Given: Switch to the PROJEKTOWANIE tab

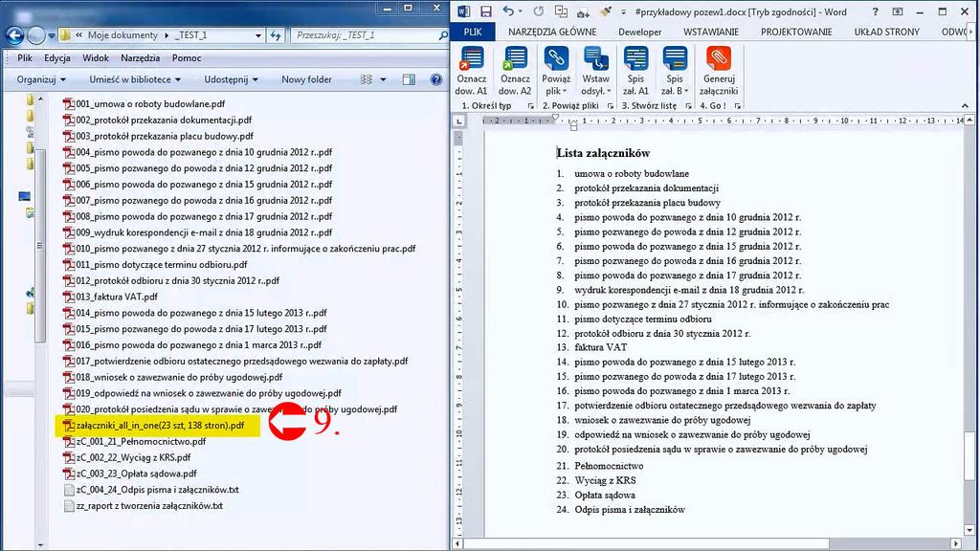Looking at the screenshot, I should [796, 32].
